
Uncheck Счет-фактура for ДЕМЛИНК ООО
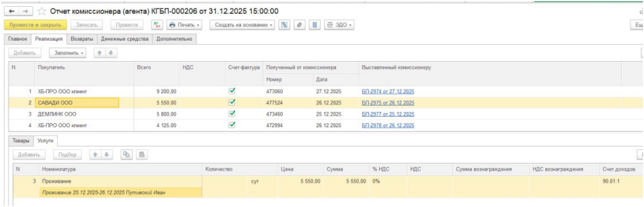point(232,114)
